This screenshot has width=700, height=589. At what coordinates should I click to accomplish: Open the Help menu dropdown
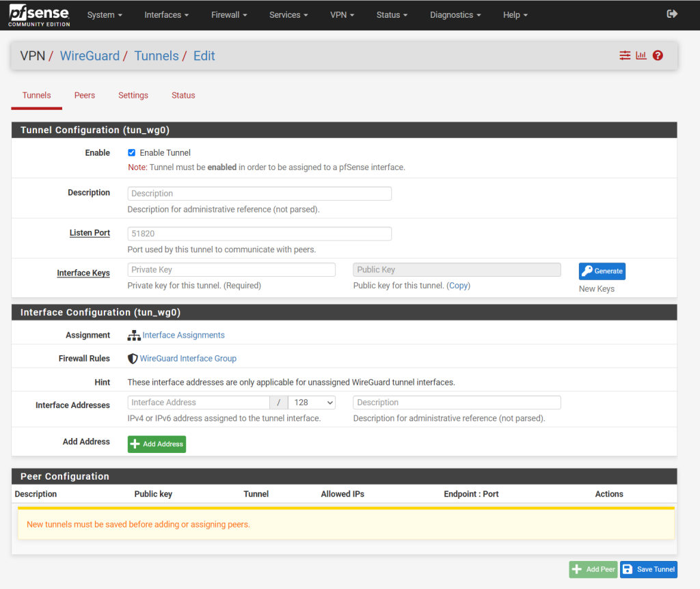(x=515, y=15)
